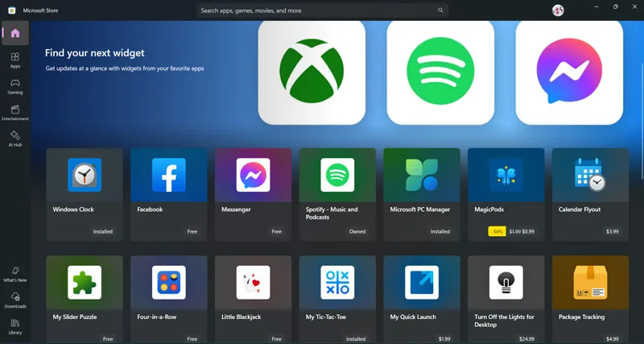
Task: Click the large Xbox widget tile
Action: click(312, 73)
